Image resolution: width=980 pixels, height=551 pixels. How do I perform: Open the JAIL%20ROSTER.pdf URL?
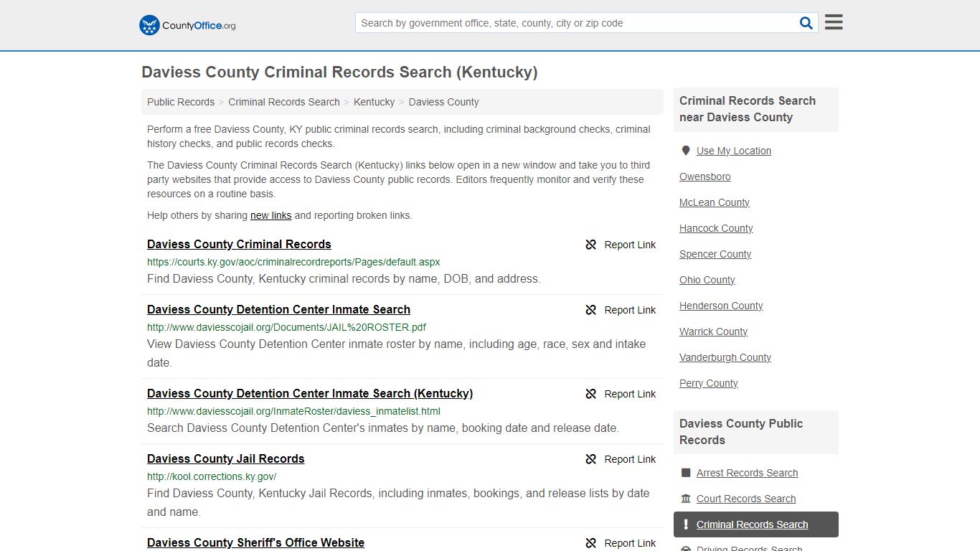click(x=286, y=327)
